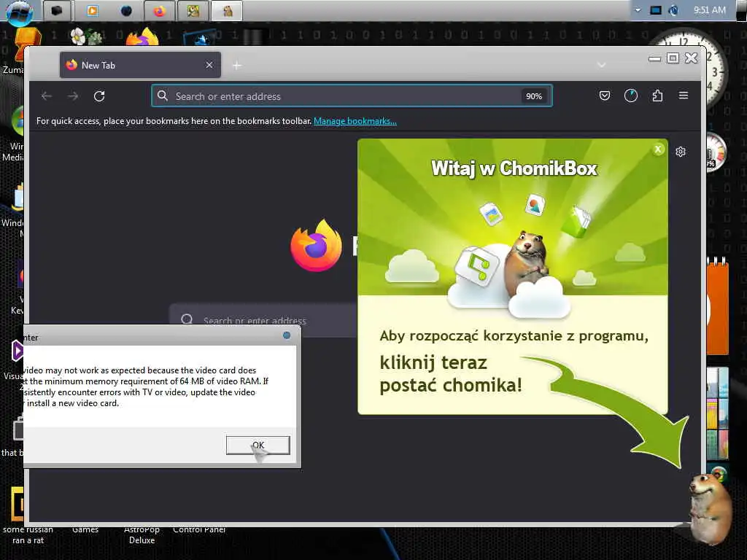Click the blue dot in the warning dialog title bar
This screenshot has height=560, width=747.
286,335
